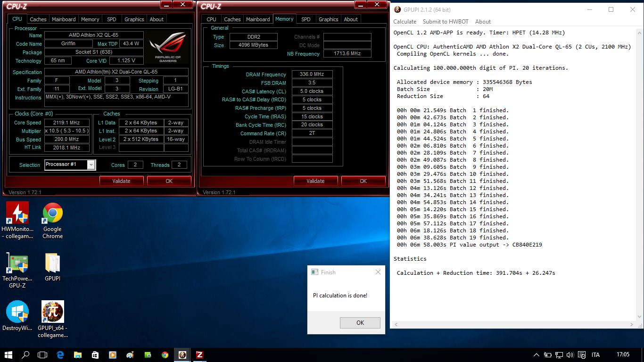644x362 pixels.
Task: Click the volume speaker tray icon
Action: tap(570, 355)
